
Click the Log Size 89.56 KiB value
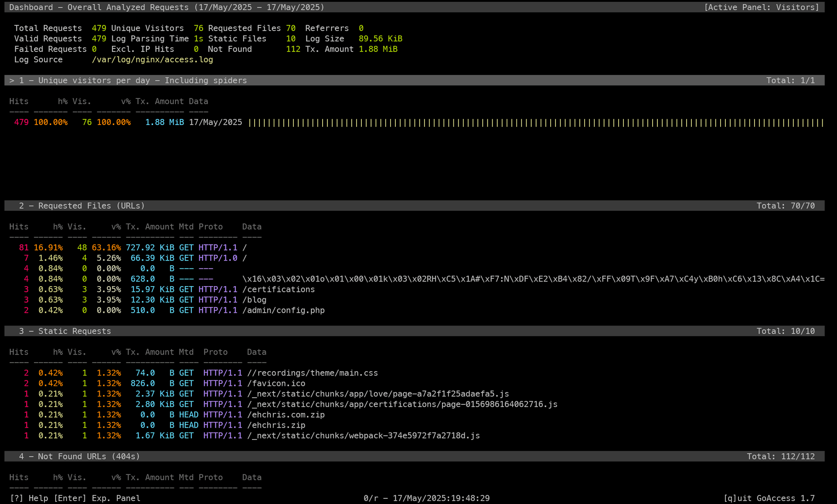click(381, 39)
